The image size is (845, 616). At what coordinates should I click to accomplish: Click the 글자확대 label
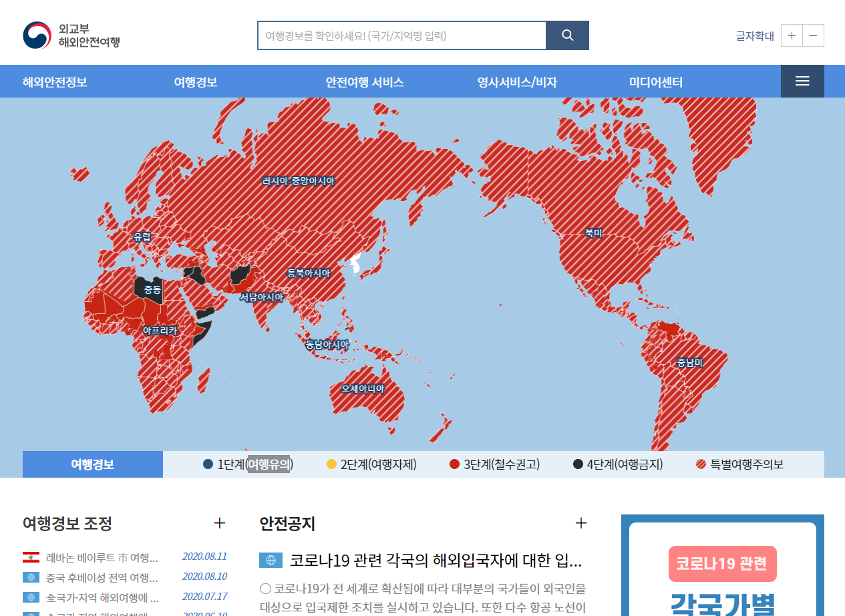tap(755, 36)
